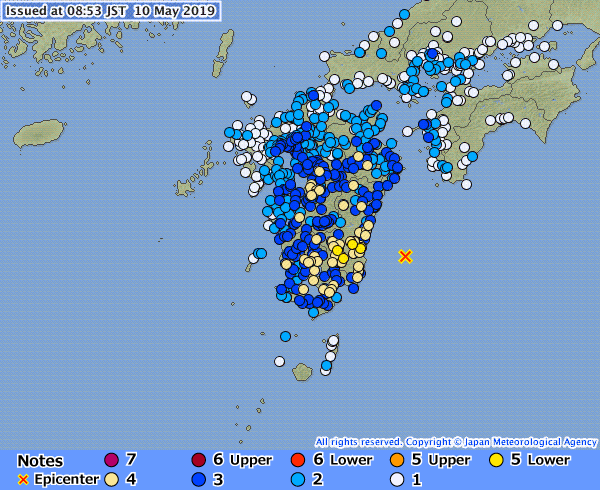Click the 5 Upper orange legend circle
Screen dimensions: 600x490
click(397, 460)
